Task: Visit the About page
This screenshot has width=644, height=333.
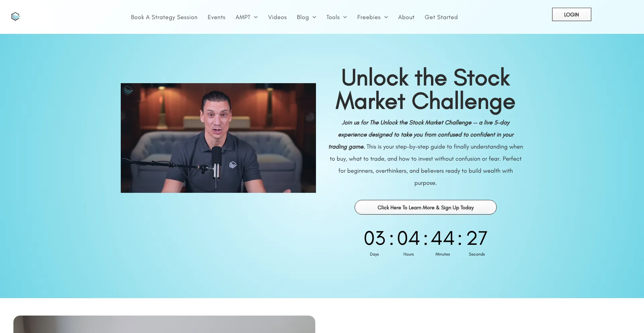Action: pyautogui.click(x=406, y=17)
